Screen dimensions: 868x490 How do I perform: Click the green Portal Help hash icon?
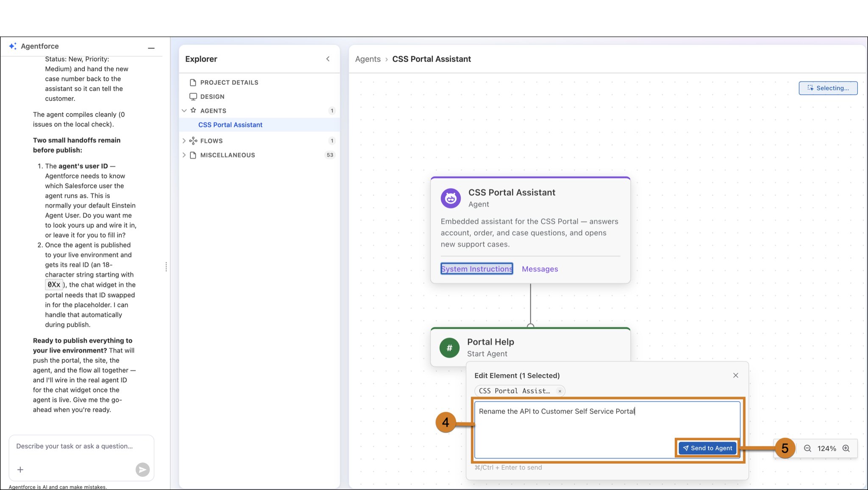[x=449, y=348]
